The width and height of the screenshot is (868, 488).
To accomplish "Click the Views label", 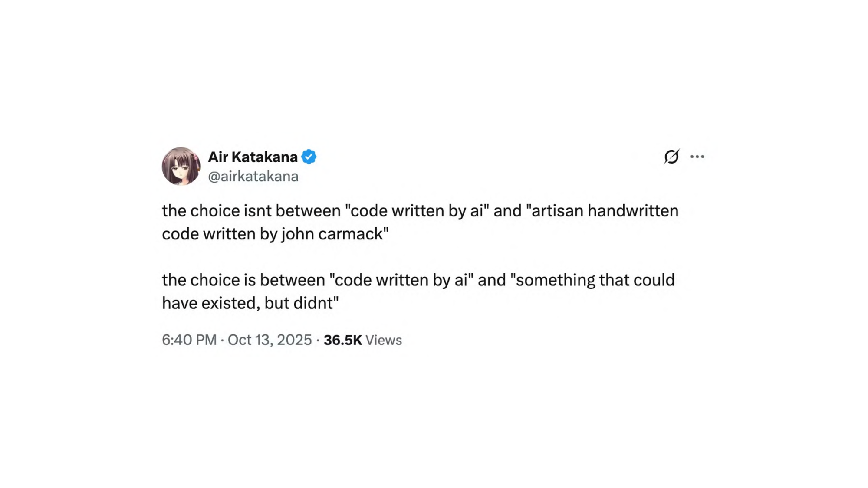I will (384, 340).
